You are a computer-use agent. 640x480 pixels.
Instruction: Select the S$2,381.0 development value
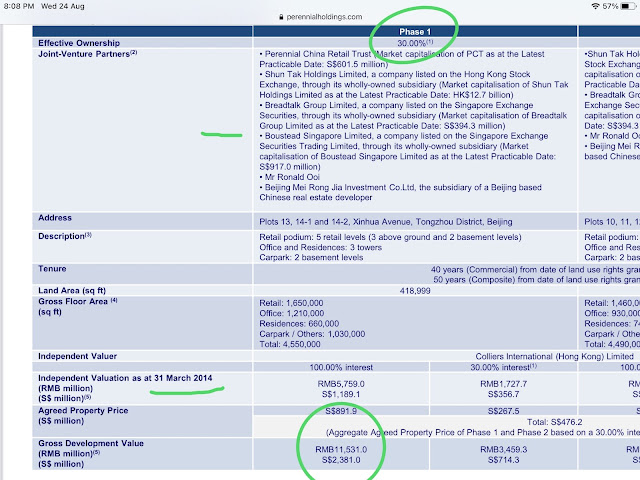[341, 460]
